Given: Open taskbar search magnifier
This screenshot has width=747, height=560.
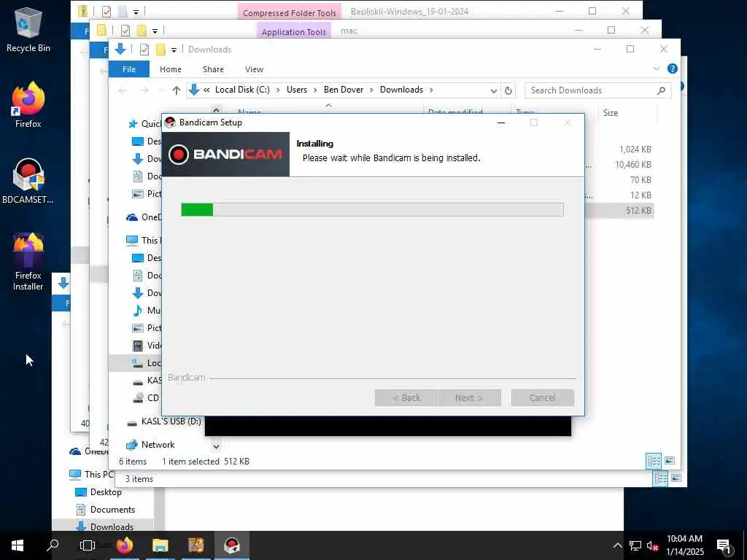Looking at the screenshot, I should [53, 545].
